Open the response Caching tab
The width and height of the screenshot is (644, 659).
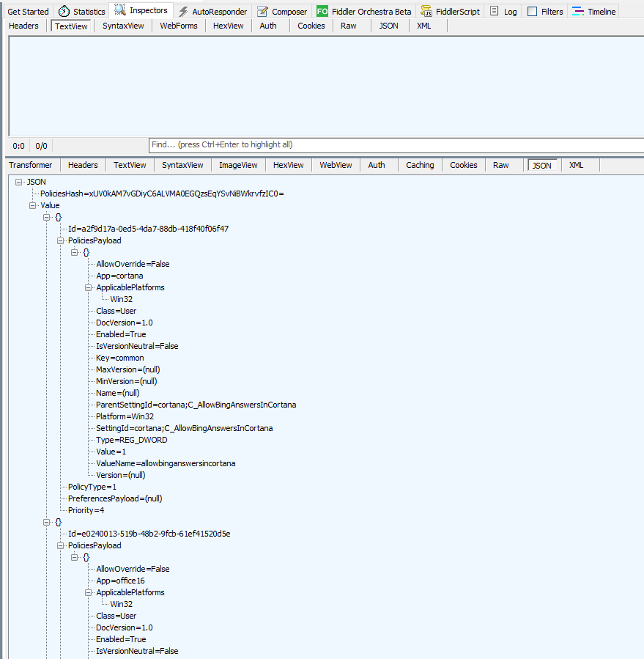point(420,165)
